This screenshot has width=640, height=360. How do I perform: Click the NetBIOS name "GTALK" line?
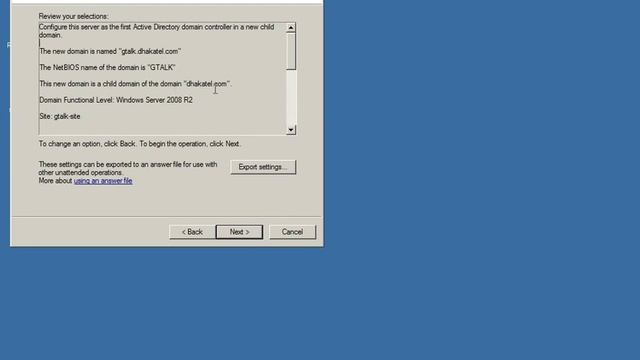point(107,68)
